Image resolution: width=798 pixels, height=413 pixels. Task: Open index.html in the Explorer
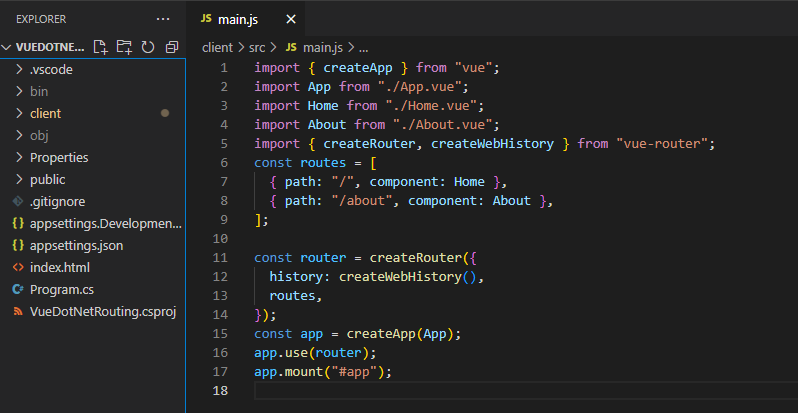(93, 268)
